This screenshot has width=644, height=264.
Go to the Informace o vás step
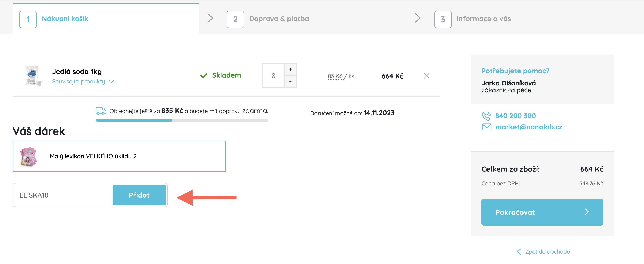coord(483,19)
